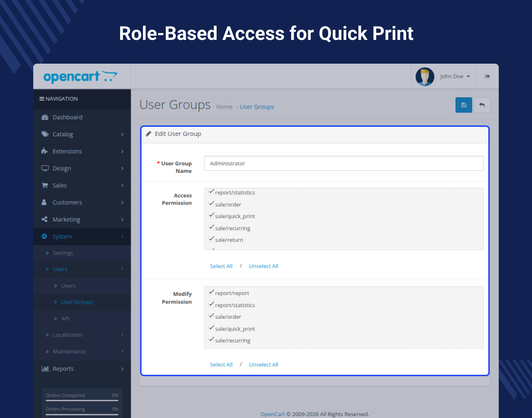
Task: Click the Catalog tags icon
Action: click(x=45, y=134)
